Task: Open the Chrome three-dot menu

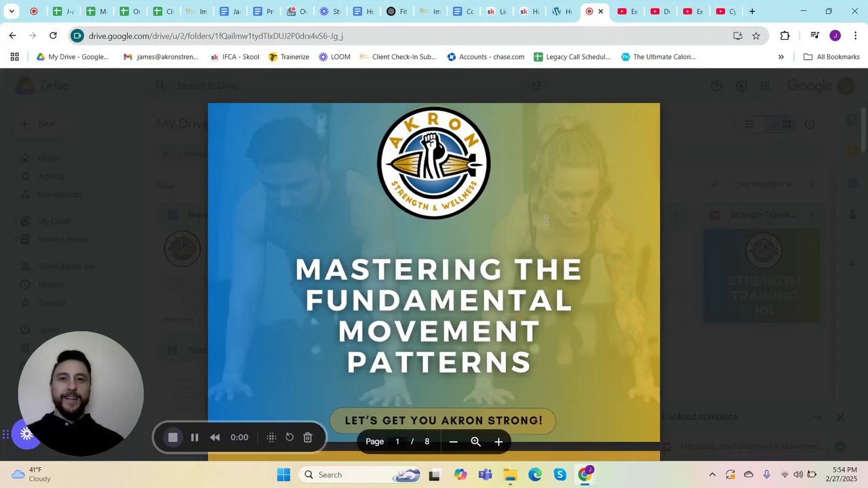Action: [x=855, y=36]
